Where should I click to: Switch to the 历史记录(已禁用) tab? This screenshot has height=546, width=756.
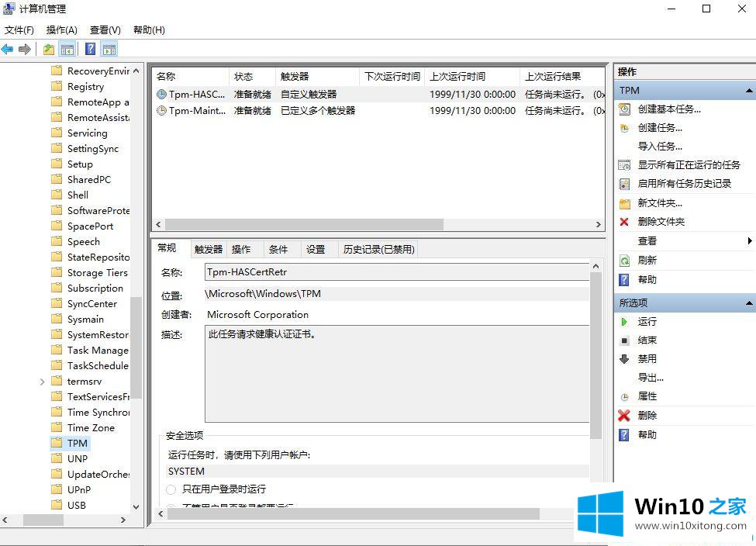click(x=378, y=250)
